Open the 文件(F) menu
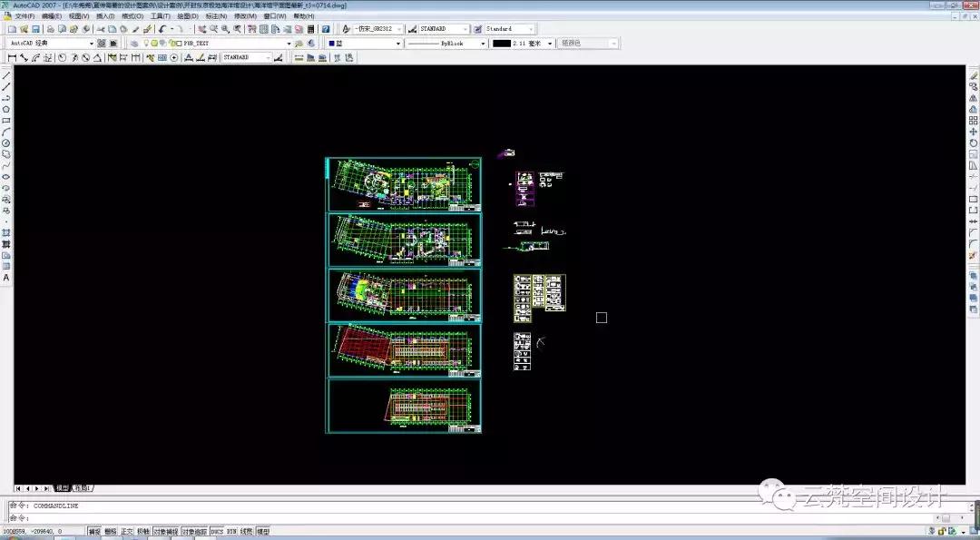Image resolution: width=980 pixels, height=540 pixels. coord(24,16)
